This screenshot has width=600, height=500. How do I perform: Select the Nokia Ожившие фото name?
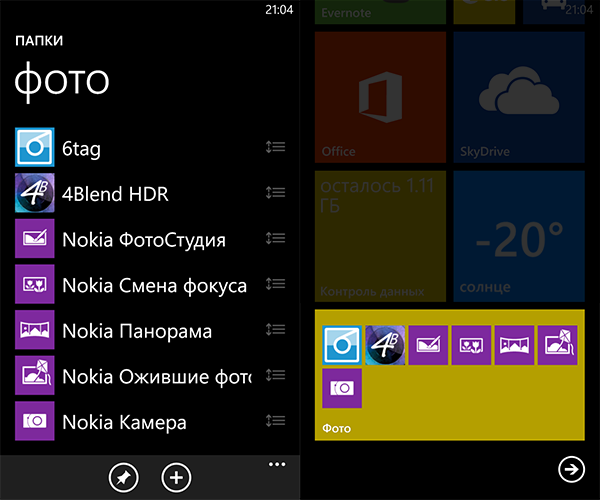point(157,377)
